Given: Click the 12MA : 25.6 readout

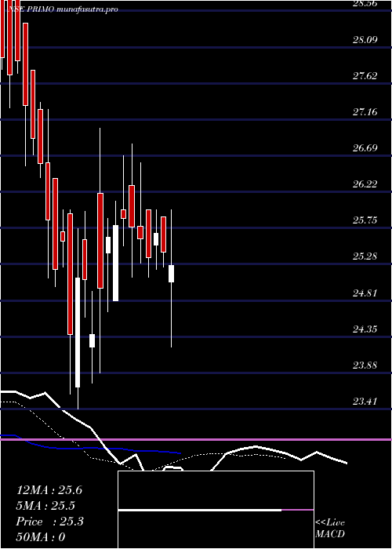Looking at the screenshot, I should (49, 490).
